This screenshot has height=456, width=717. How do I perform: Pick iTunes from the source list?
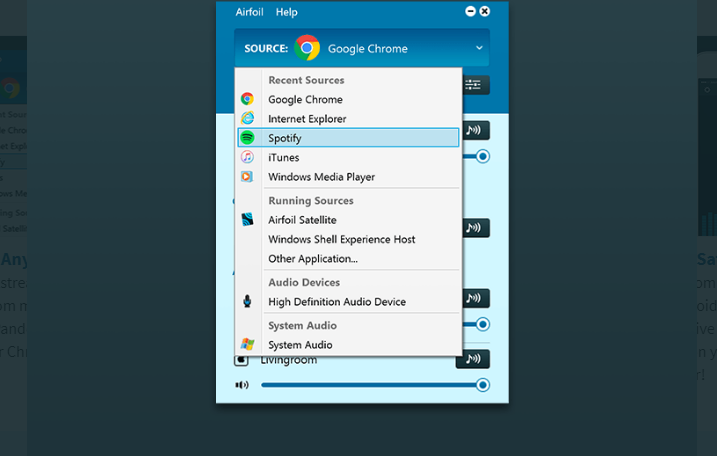coord(348,157)
